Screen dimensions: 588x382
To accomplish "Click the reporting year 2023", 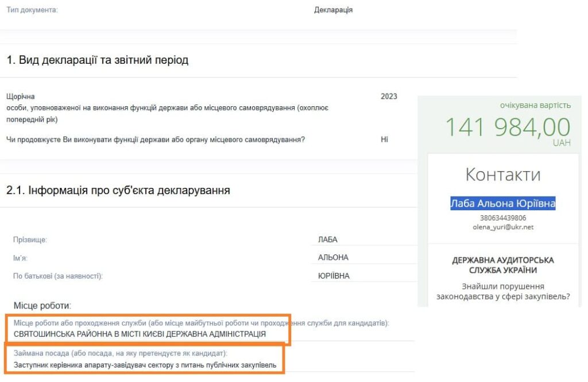I will tap(389, 97).
